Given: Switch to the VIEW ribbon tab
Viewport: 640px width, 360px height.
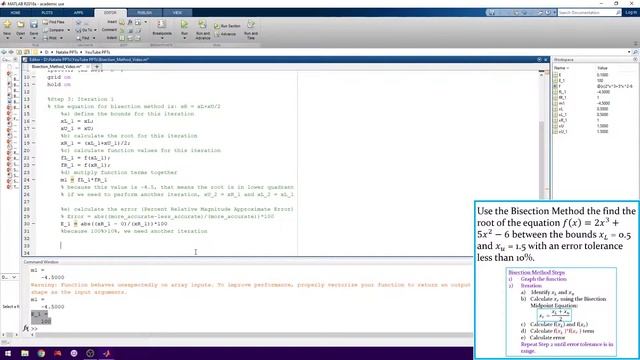Looking at the screenshot, I should (x=177, y=13).
